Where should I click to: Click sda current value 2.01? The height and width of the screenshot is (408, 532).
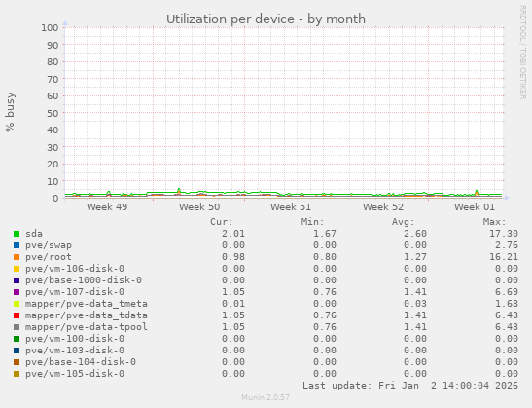click(233, 234)
